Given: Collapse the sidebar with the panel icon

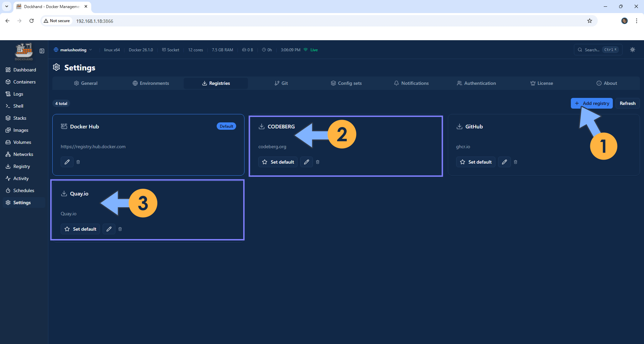Looking at the screenshot, I should coord(42,51).
